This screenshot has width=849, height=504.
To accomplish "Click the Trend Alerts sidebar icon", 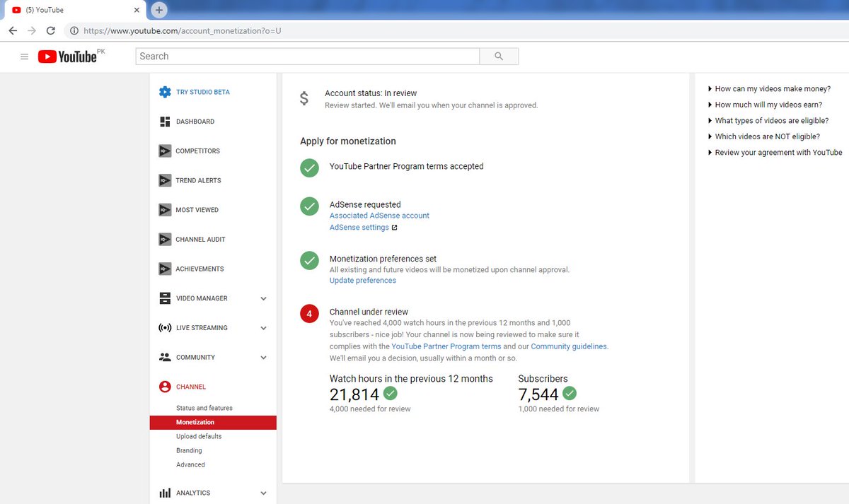I will click(165, 180).
